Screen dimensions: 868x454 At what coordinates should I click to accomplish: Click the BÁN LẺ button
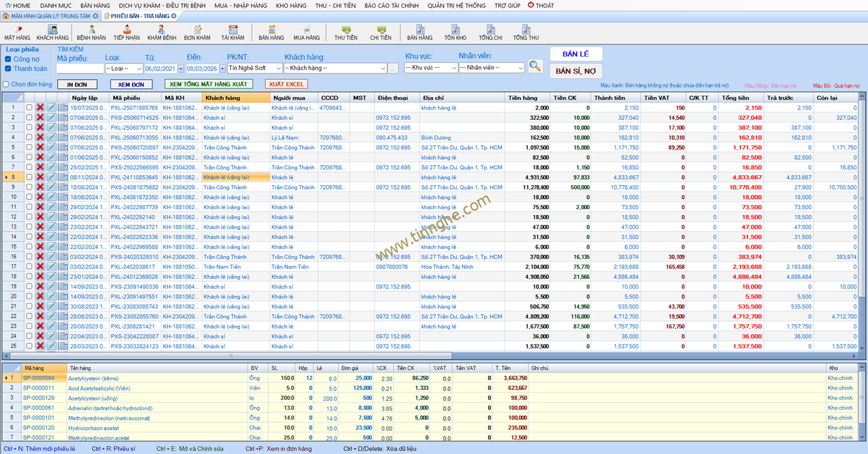click(575, 54)
